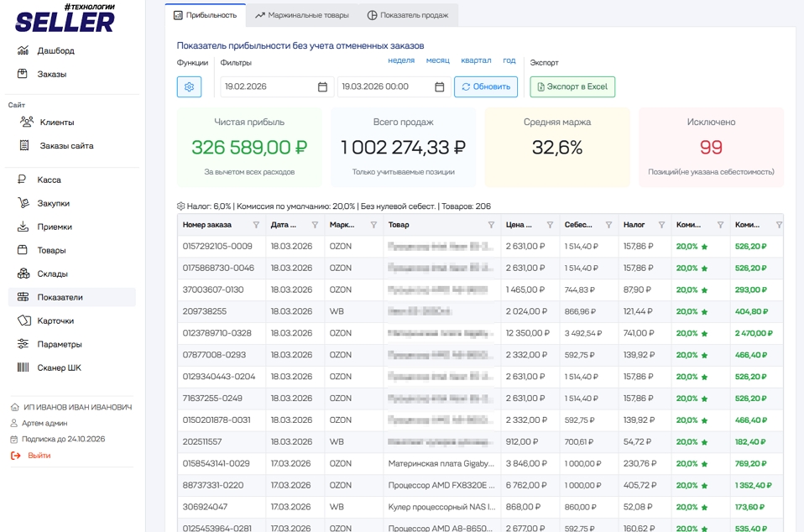Switch the period to неделя
This screenshot has width=804, height=532.
402,60
